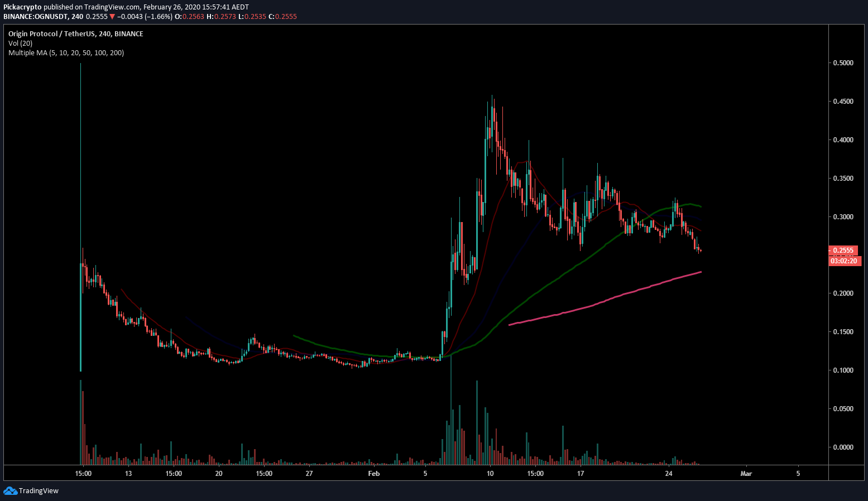This screenshot has height=501, width=868.
Task: Click the pink 200 moving average line
Action: [605, 302]
